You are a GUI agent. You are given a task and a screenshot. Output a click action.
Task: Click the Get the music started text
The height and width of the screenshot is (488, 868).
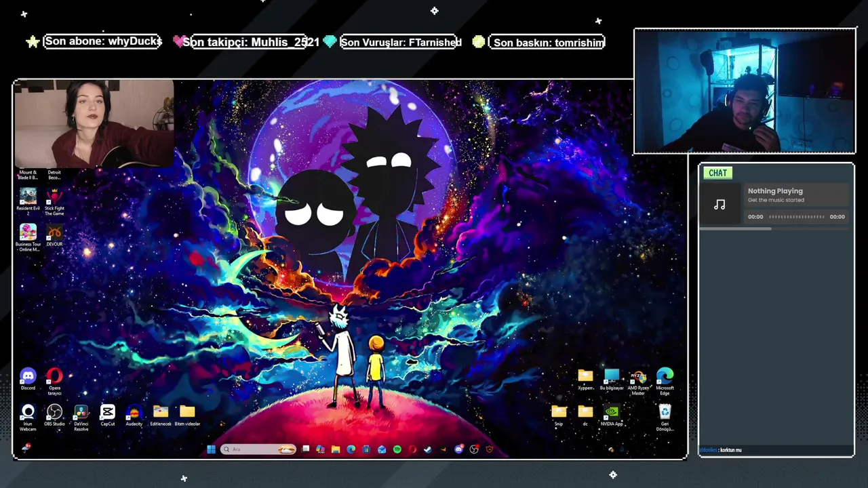tap(776, 200)
